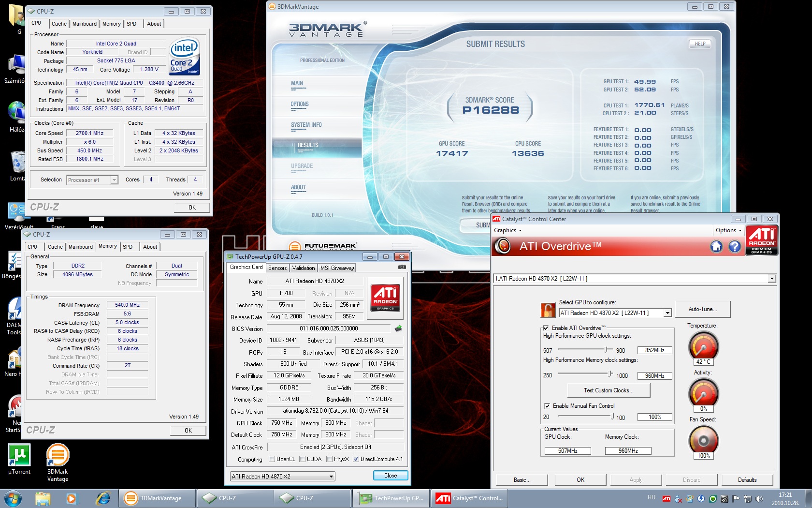Select the user folder icon labeled G

coord(16,19)
